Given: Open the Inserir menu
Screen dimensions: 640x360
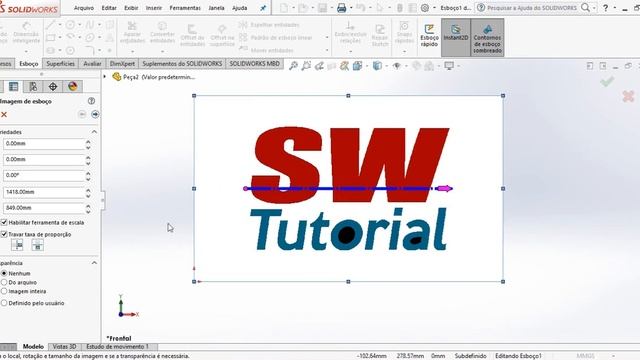Looking at the screenshot, I should point(154,8).
